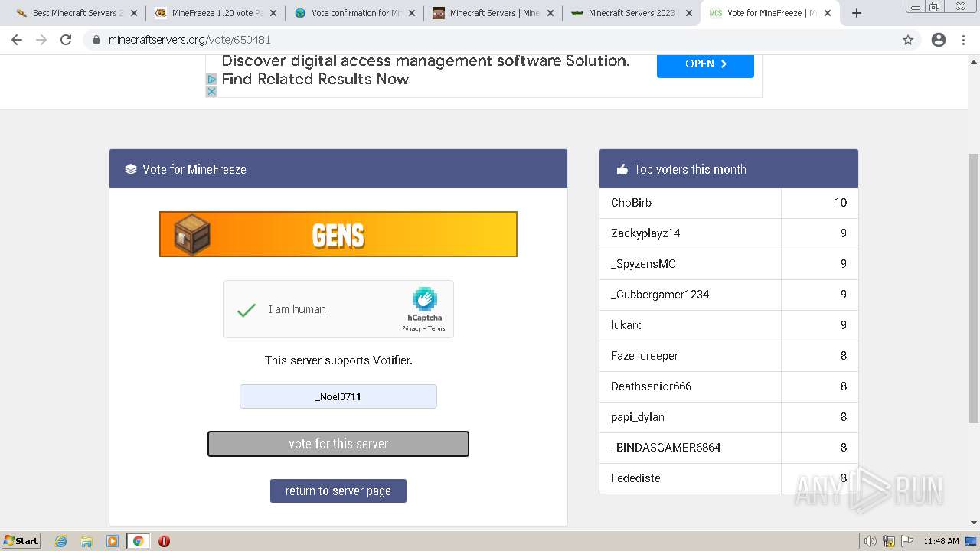980x551 pixels.
Task: Click the username field with _Noel0711
Action: pos(338,396)
